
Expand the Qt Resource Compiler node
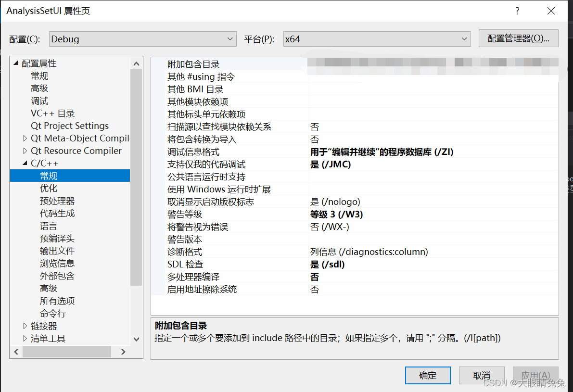coord(25,151)
